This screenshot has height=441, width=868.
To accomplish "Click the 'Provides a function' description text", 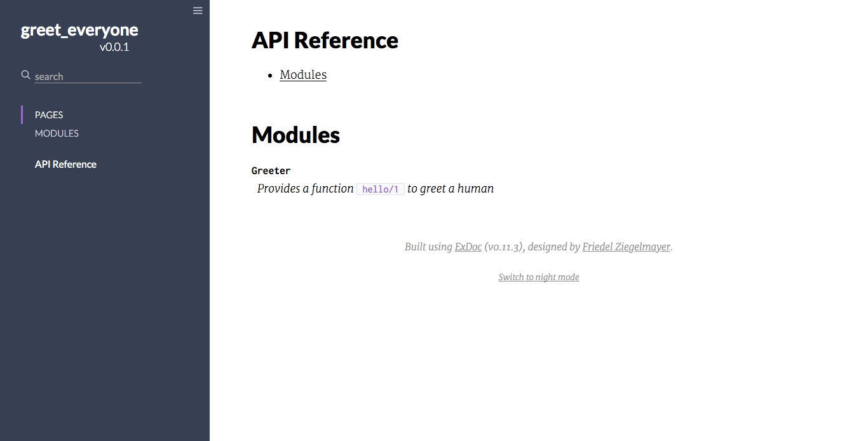I will coord(305,189).
